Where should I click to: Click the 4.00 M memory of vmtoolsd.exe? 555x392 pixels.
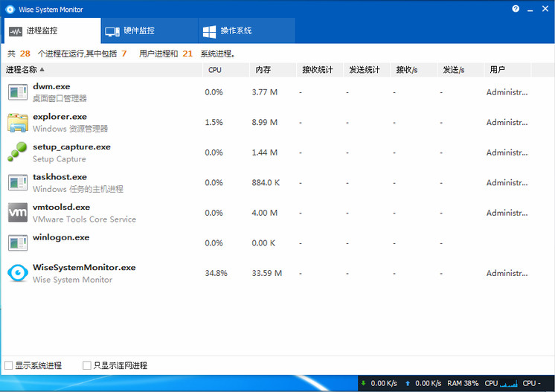pyautogui.click(x=264, y=213)
